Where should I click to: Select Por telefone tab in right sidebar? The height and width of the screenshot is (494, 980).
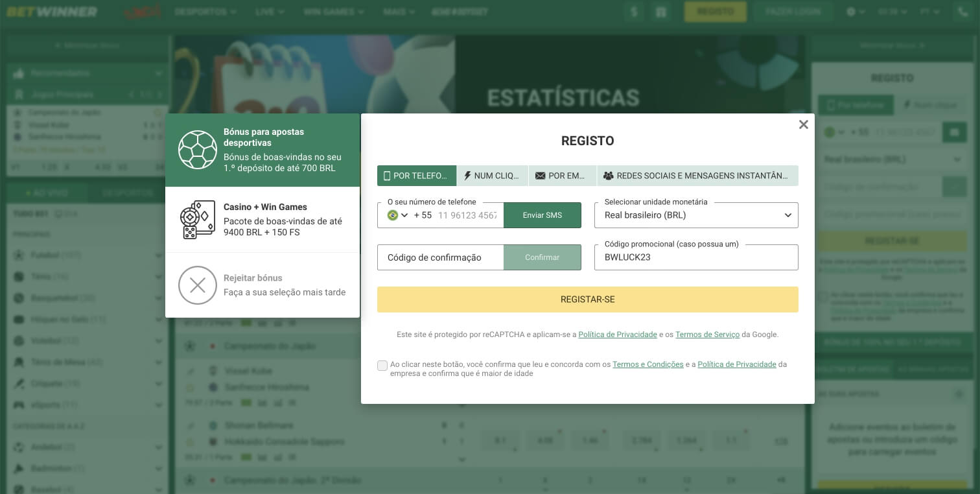pos(856,104)
